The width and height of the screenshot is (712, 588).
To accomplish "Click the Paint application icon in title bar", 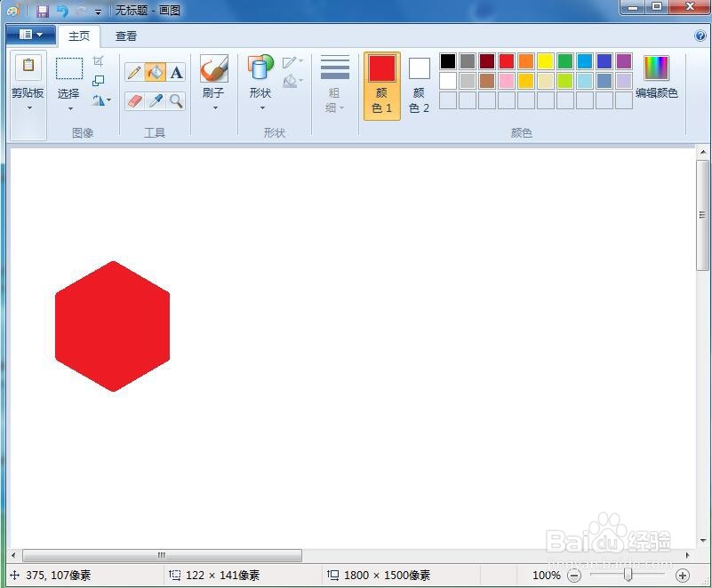I will pos(13,10).
